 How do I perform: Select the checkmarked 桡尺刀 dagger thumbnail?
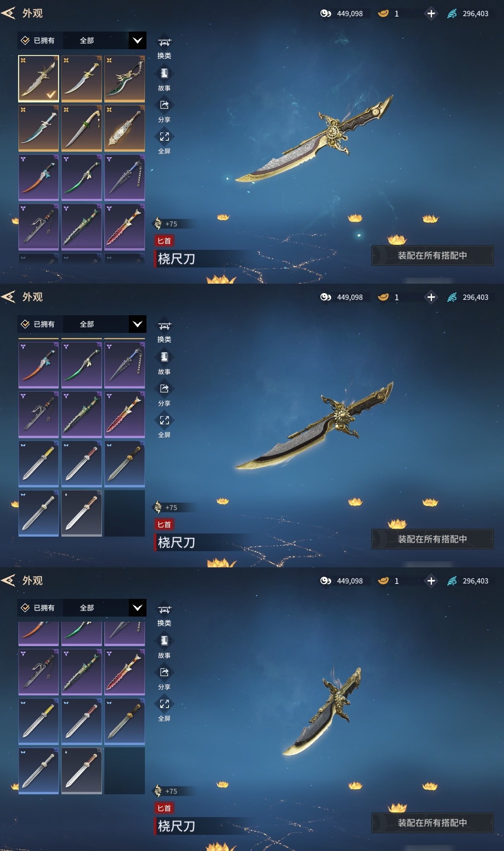tap(39, 79)
